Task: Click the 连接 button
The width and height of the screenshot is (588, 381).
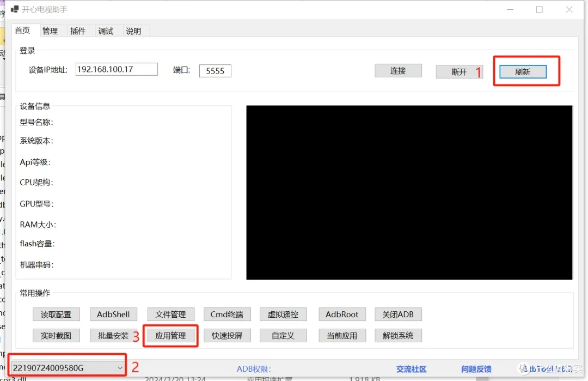Action: [x=398, y=70]
